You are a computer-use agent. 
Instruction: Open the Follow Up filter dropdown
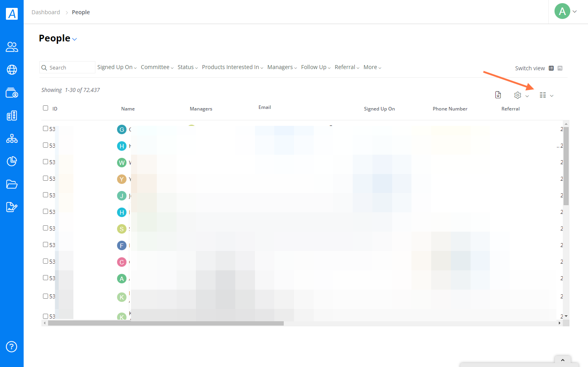click(316, 67)
